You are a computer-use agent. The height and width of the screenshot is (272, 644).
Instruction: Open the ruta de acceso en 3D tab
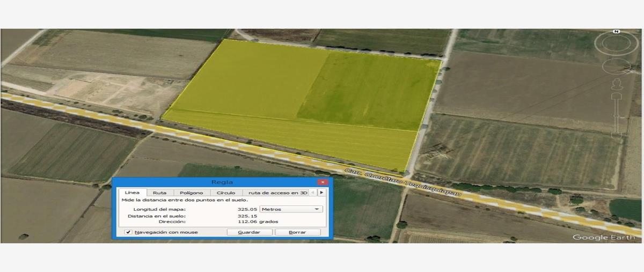(x=277, y=193)
